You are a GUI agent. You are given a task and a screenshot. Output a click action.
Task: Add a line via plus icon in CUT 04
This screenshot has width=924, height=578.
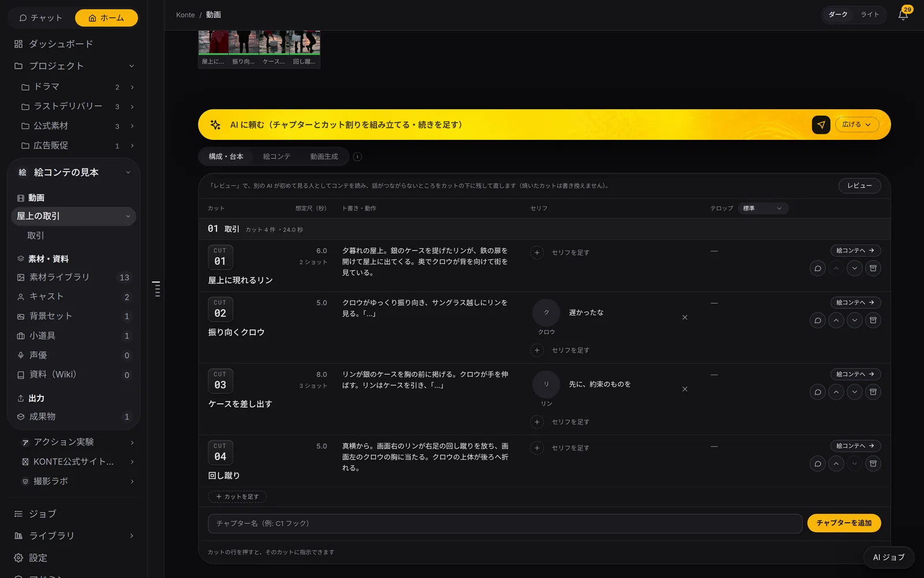pos(537,448)
